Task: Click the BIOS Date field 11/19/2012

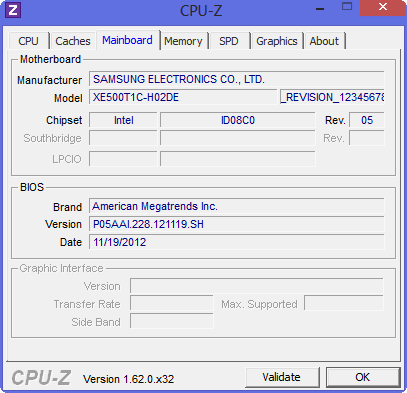Action: pos(237,242)
